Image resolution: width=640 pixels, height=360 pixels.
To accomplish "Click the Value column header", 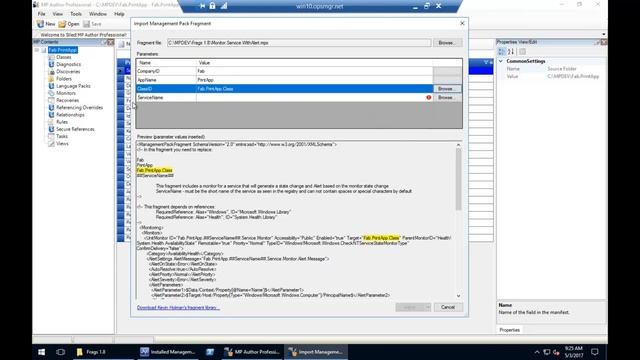I will pyautogui.click(x=314, y=63).
